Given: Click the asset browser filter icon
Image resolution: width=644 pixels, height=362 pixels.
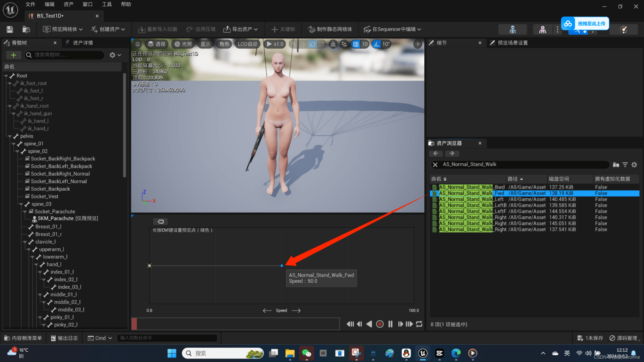Looking at the screenshot, I should tap(625, 165).
